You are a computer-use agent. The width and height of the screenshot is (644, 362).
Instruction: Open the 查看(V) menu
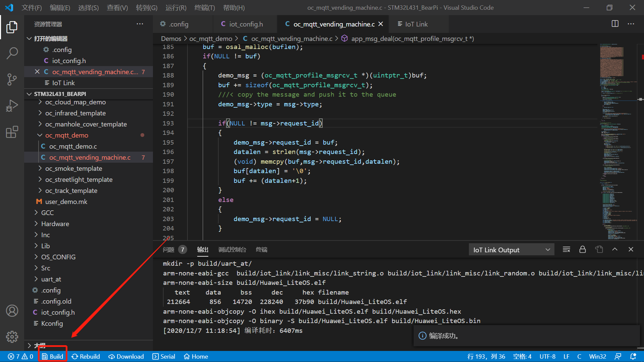tap(117, 7)
